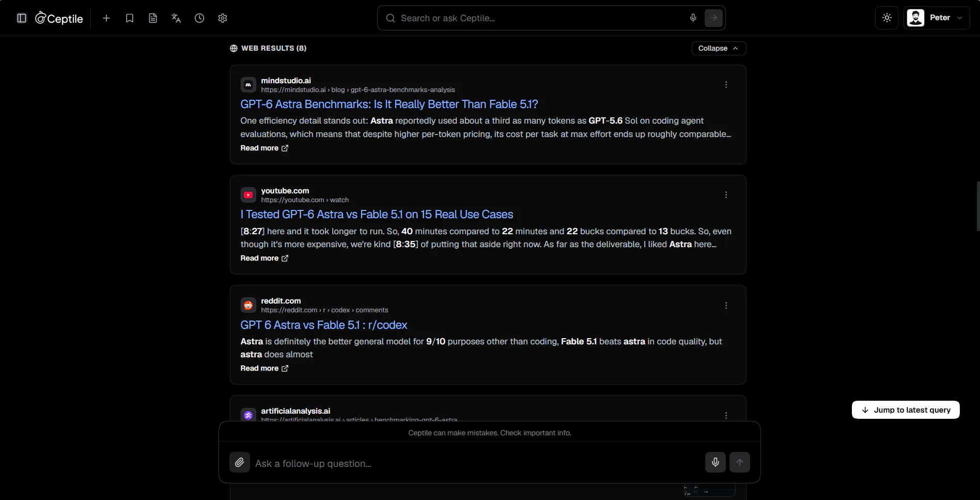Click the globe icon beside Web Results
Screen dimensions: 980x500
234,48
